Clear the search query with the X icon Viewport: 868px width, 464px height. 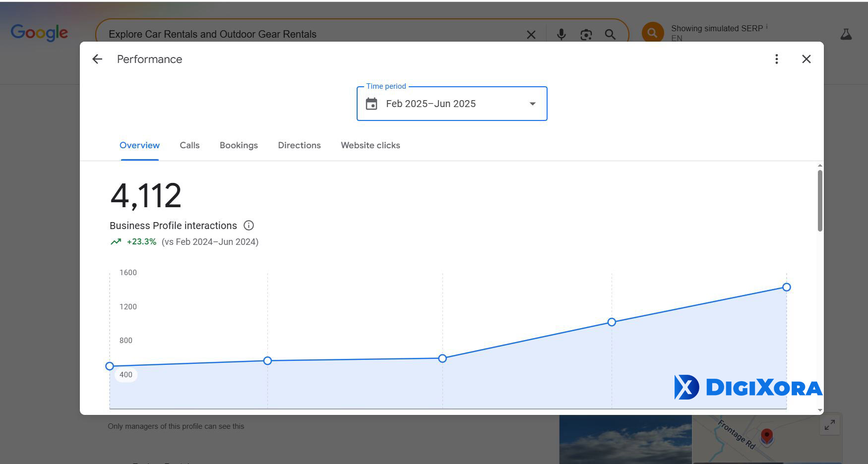point(531,34)
